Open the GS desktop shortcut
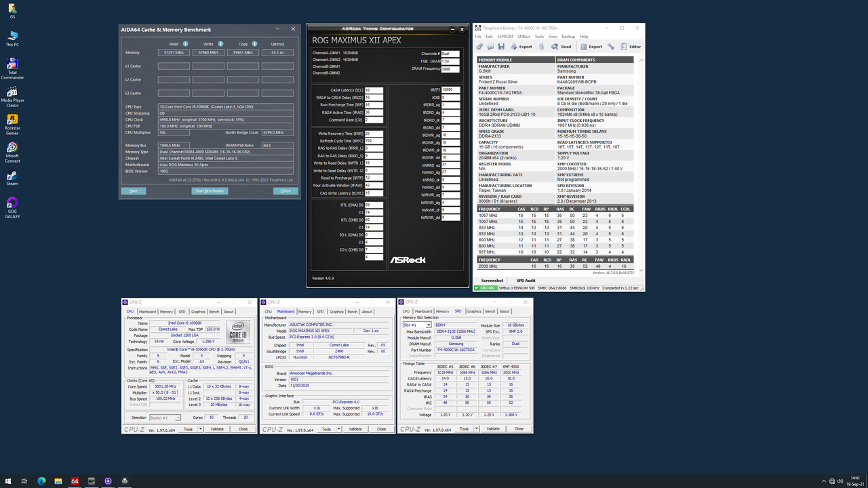The height and width of the screenshot is (488, 868). pos(12,11)
